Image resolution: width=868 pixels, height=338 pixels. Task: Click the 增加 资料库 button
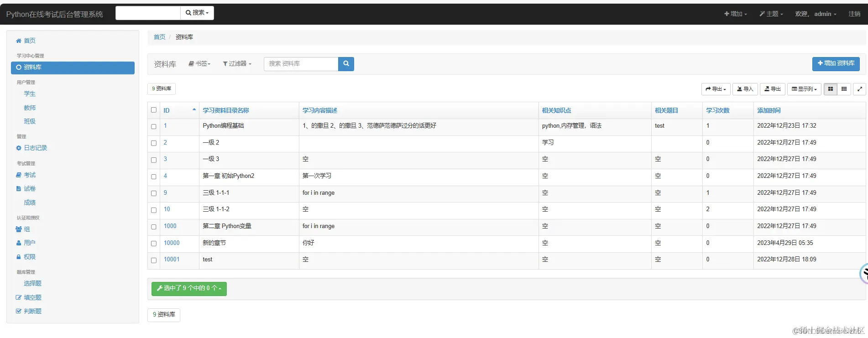[x=836, y=64]
